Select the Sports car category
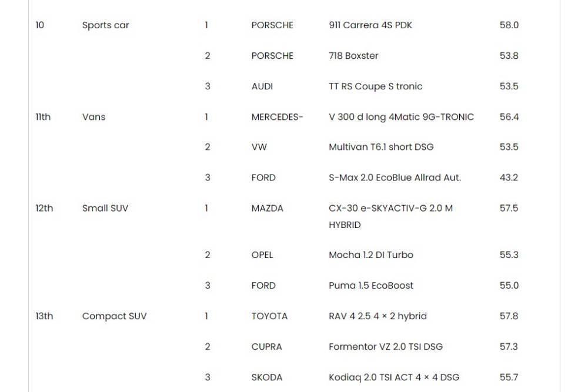This screenshot has width=588, height=392. (x=106, y=25)
